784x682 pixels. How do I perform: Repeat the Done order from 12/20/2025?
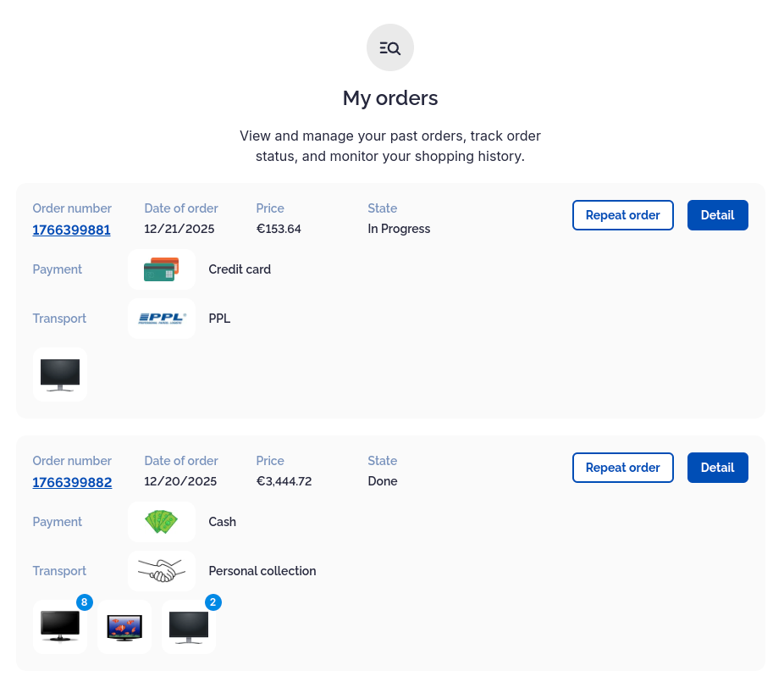tap(622, 468)
